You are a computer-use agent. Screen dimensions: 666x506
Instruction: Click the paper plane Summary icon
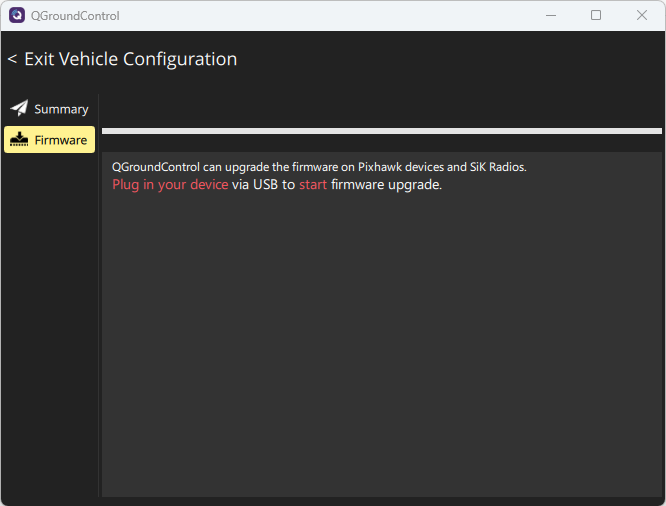click(x=19, y=109)
